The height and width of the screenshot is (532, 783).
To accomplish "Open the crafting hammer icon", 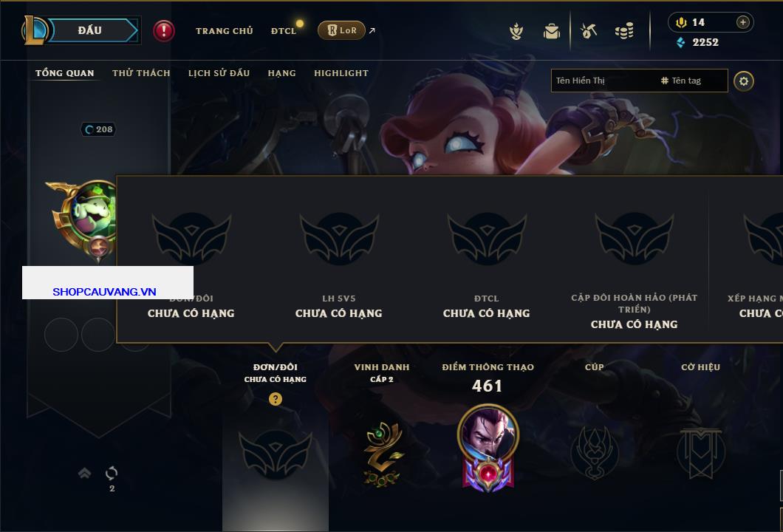I will [589, 31].
